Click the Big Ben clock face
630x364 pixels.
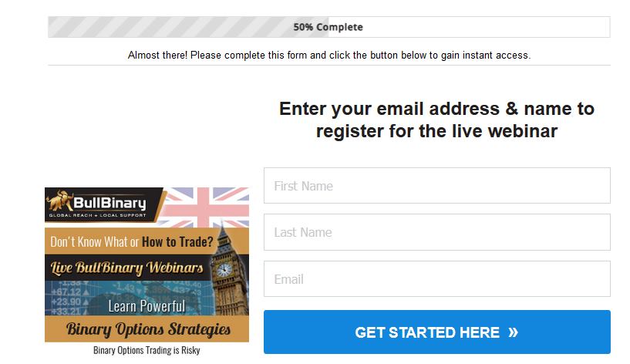pos(224,270)
